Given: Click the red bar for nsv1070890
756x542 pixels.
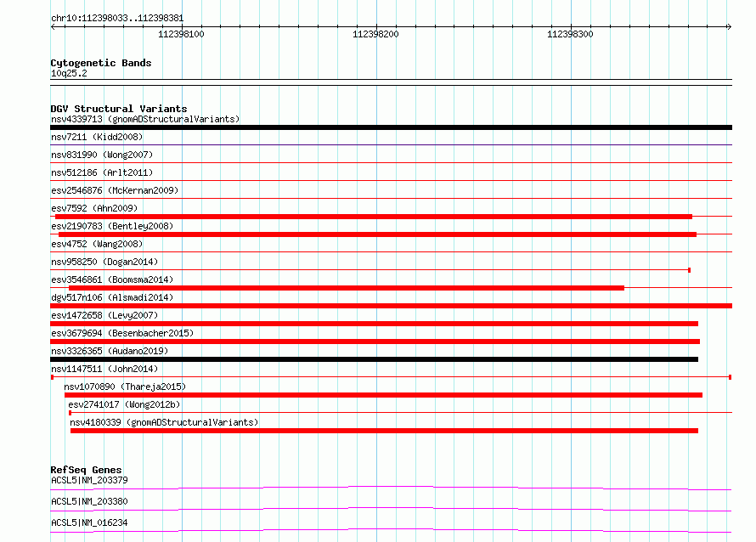Looking at the screenshot, I should tap(383, 395).
